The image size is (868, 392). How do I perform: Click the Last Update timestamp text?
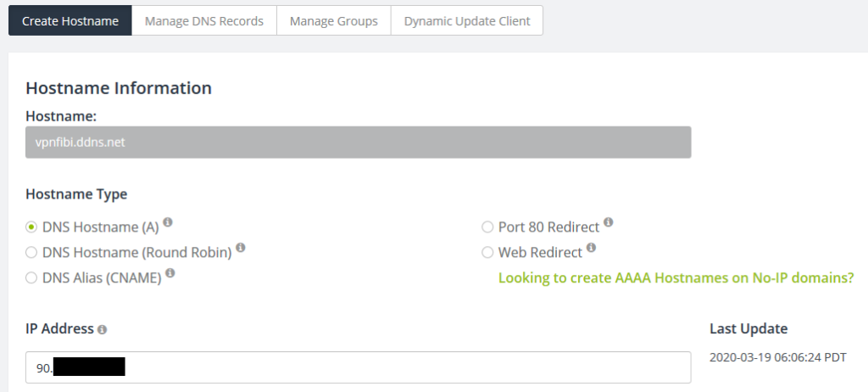pos(777,357)
